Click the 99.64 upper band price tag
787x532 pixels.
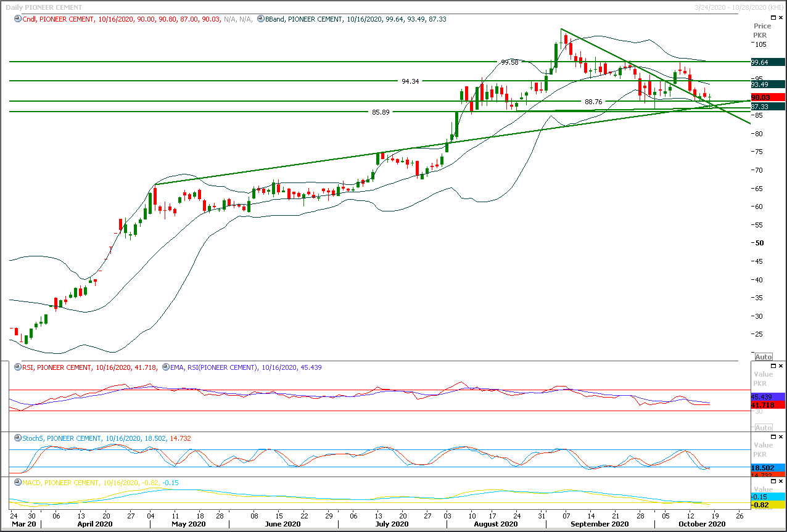[x=767, y=62]
